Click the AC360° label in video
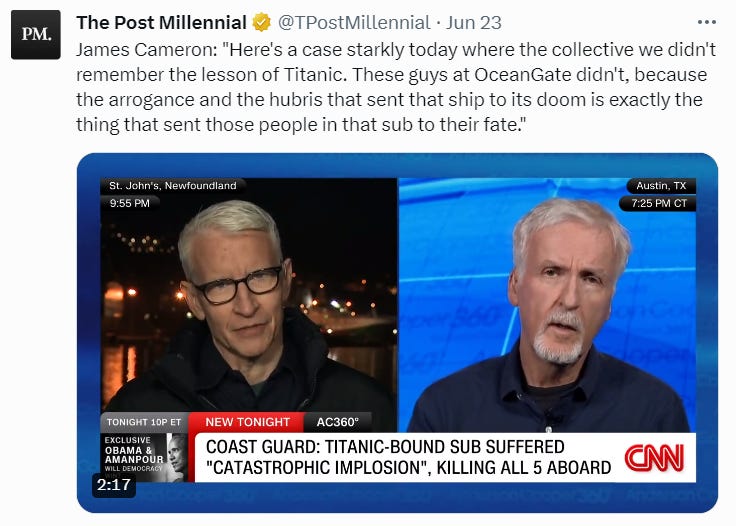The image size is (736, 526). tap(337, 422)
